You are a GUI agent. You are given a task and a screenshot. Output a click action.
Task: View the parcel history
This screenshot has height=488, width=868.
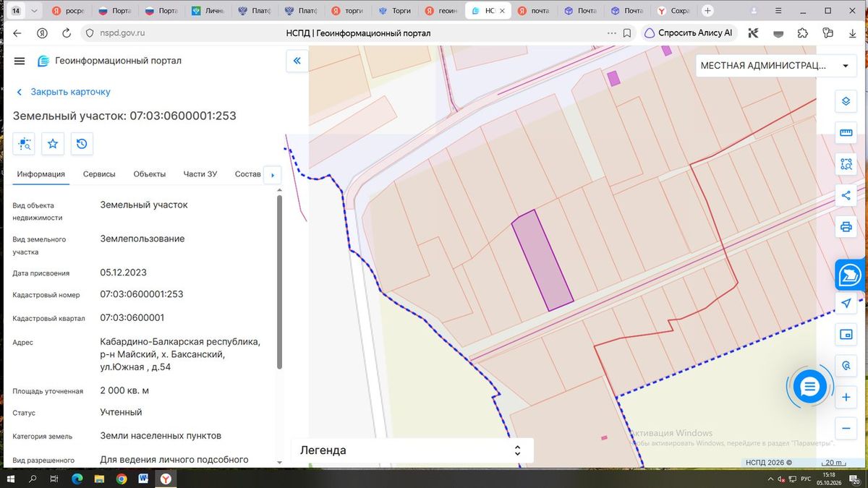tap(82, 144)
